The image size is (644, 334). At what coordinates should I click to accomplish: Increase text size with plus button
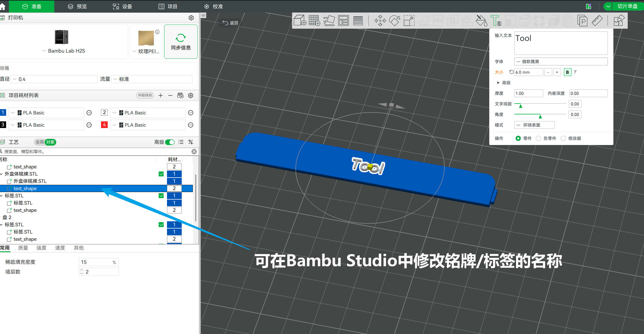pos(557,72)
